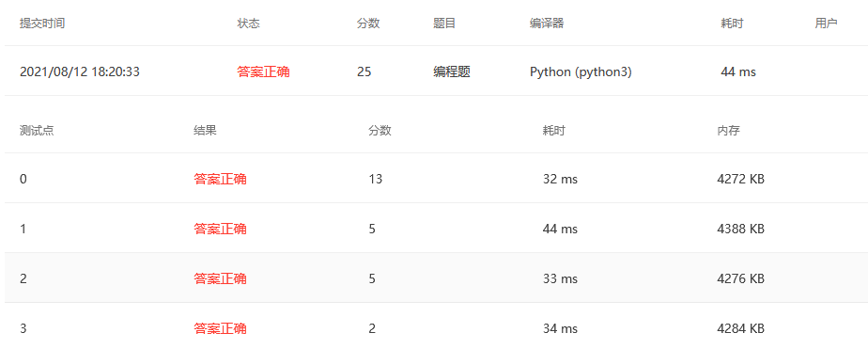Click 答案正确 result for test point 2
This screenshot has width=868, height=349.
point(221,278)
